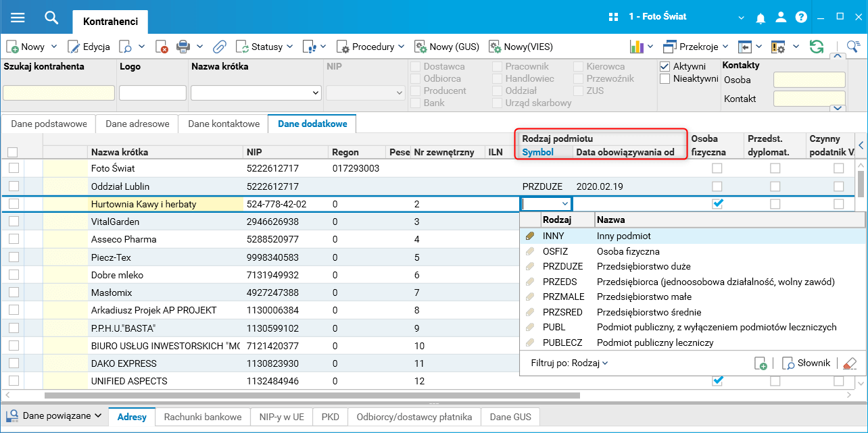Switch to the Dane adresowe tab
Screen dimensions: 868x433
(137, 124)
